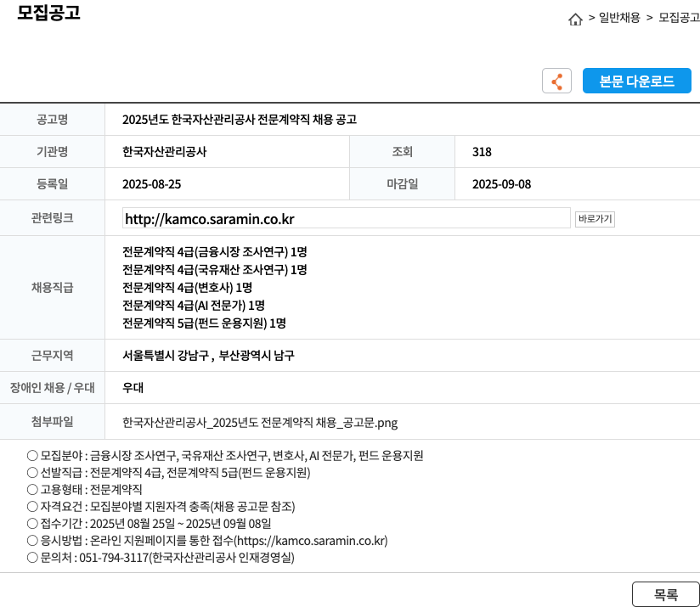The image size is (700, 607).
Task: Select the line 전문계약직 4급(변호사) 1명
Action: (x=188, y=288)
